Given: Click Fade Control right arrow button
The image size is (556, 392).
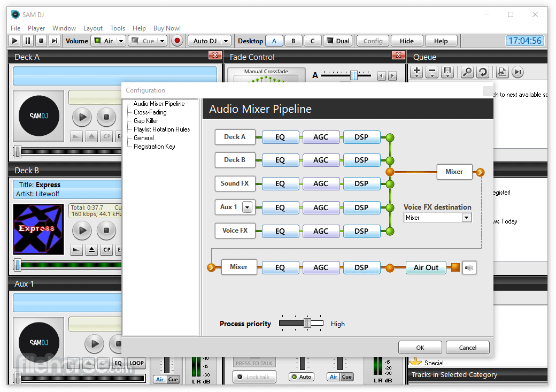Looking at the screenshot, I should 392,75.
